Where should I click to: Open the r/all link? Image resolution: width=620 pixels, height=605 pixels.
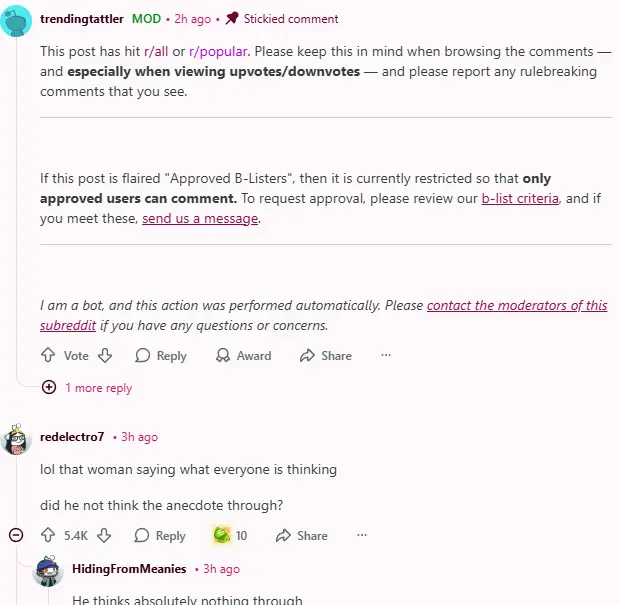click(153, 50)
